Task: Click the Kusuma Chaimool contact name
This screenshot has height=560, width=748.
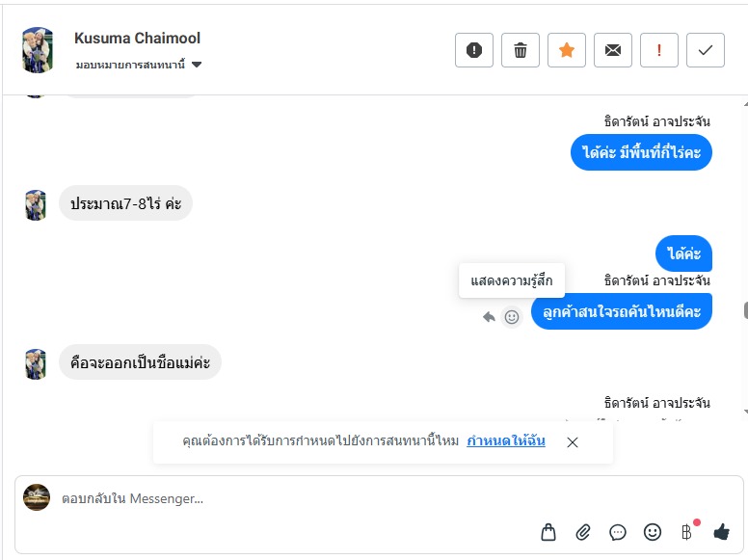Action: click(x=137, y=39)
